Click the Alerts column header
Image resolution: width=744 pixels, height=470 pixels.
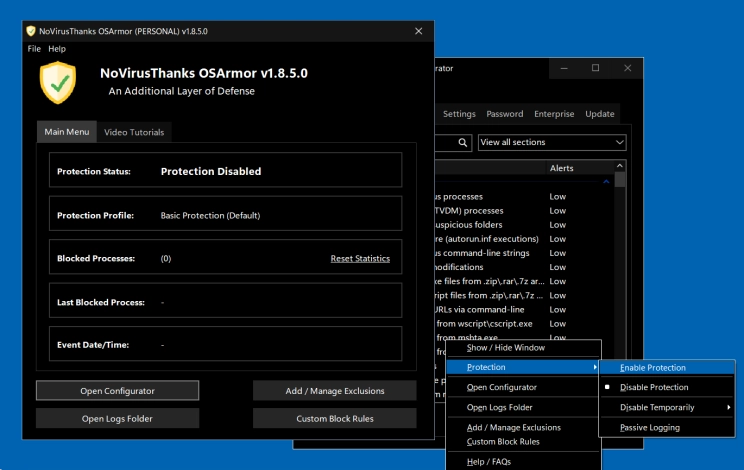pos(562,168)
